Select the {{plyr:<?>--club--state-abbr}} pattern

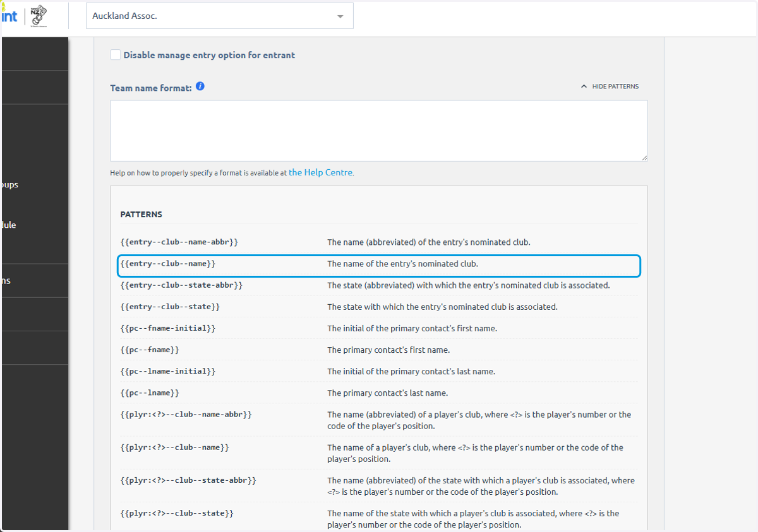tap(188, 480)
